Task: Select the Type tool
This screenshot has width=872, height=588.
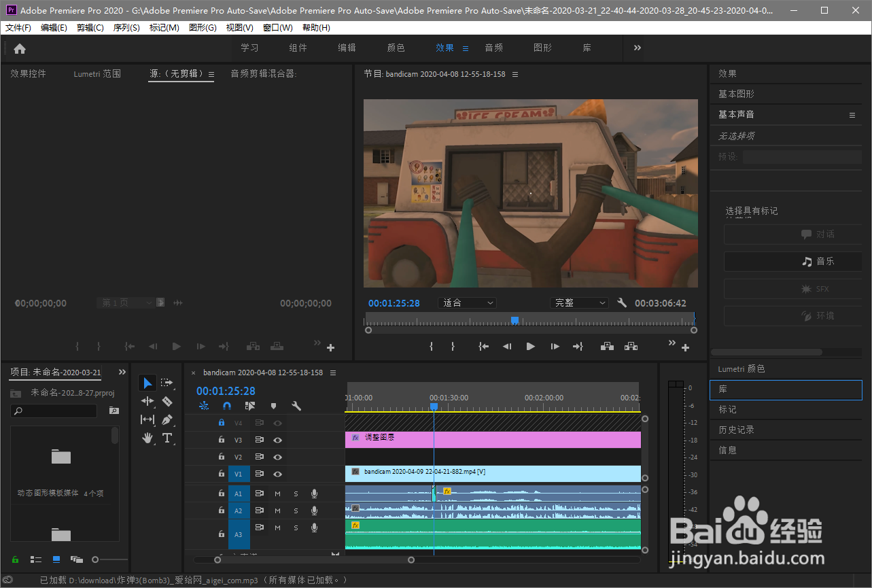Action: 167,438
